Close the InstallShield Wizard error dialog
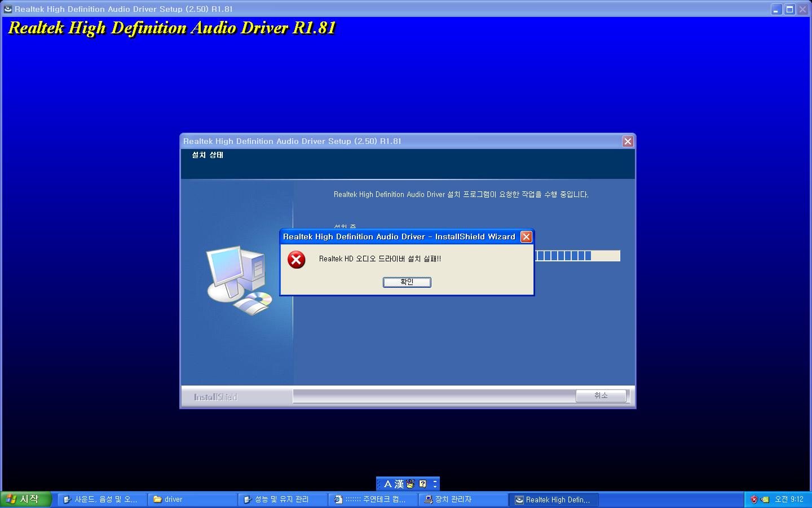 click(526, 237)
